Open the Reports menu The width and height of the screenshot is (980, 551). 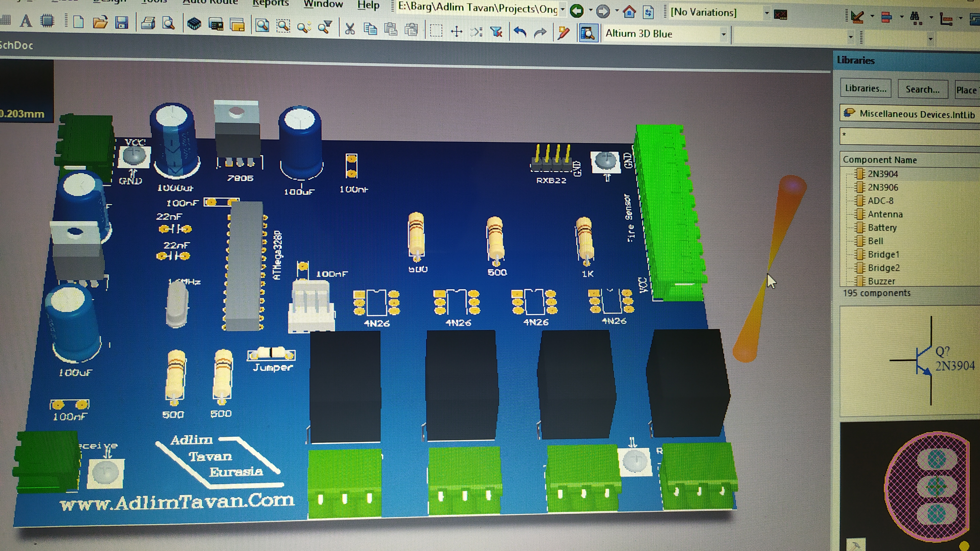(x=270, y=3)
